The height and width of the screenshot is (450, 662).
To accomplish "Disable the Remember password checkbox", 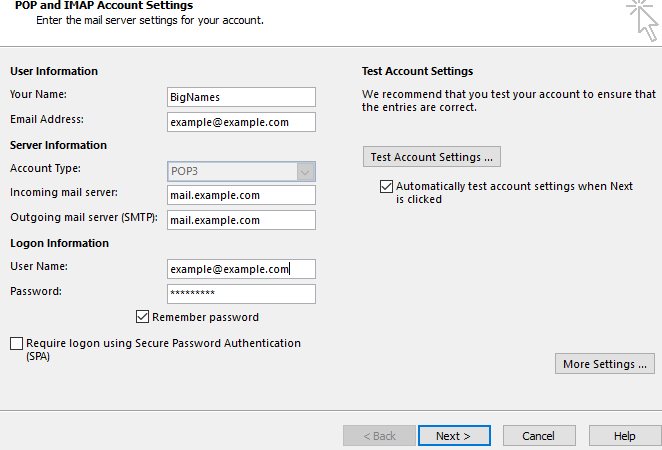I will (x=143, y=317).
